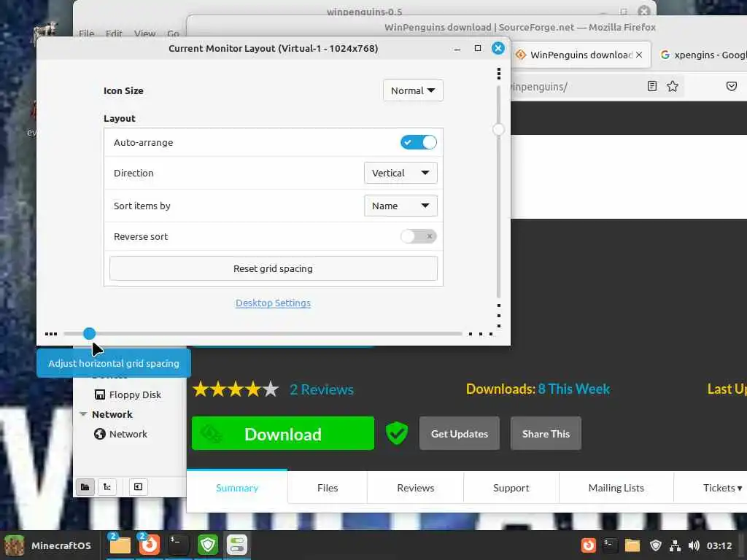Open the MinecraftOS start menu
The image size is (747, 560).
(x=47, y=545)
